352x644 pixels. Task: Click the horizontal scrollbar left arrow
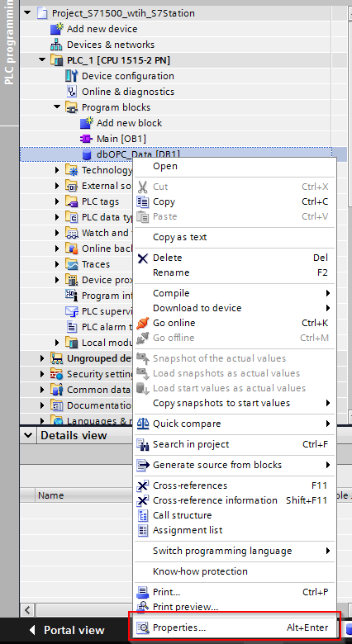point(27,609)
